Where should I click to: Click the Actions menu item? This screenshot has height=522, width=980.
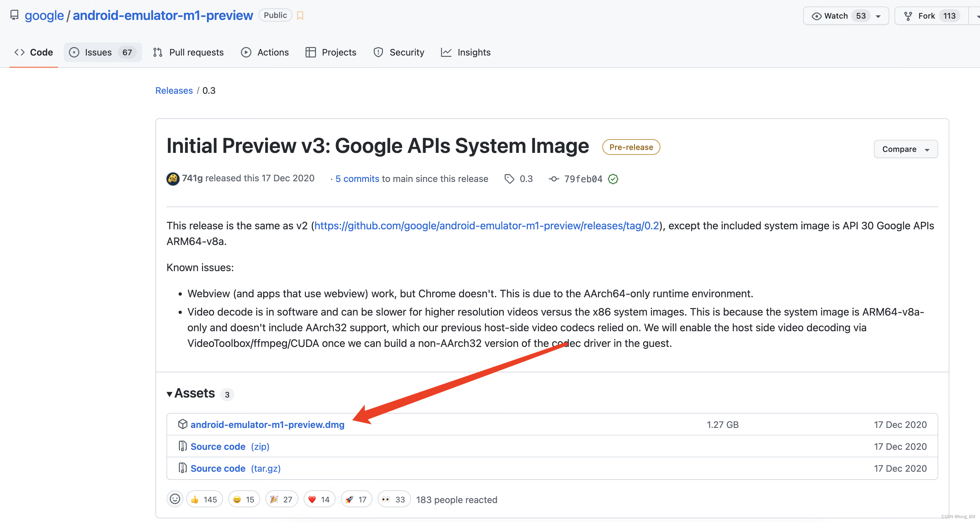(264, 52)
